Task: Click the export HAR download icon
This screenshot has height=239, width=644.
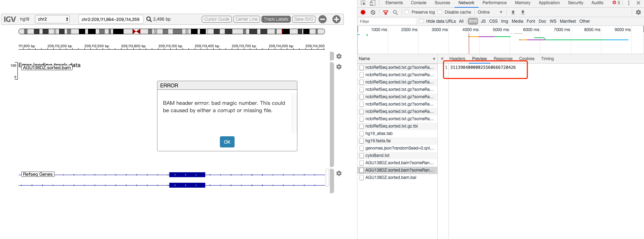Action: click(x=523, y=12)
